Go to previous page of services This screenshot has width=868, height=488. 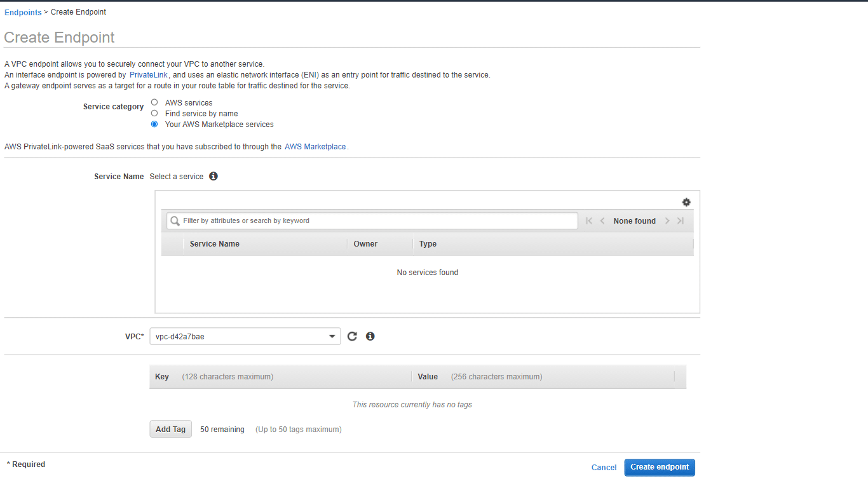tap(602, 220)
